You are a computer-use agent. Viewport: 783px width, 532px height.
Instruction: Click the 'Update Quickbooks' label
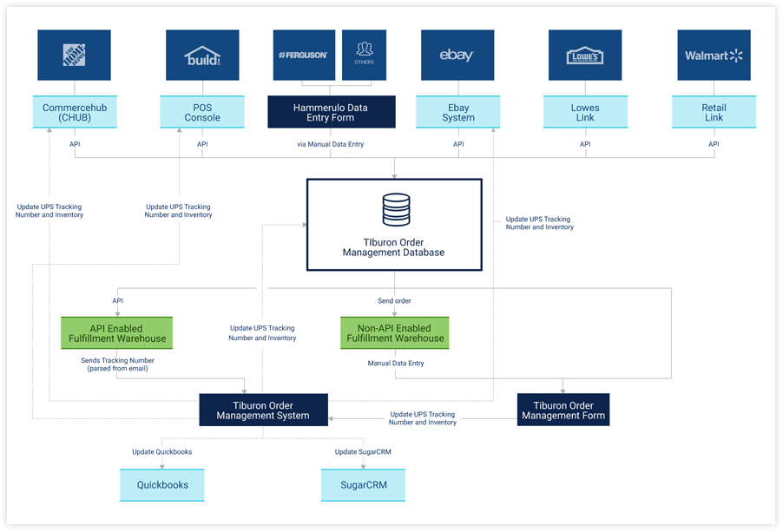tap(161, 452)
